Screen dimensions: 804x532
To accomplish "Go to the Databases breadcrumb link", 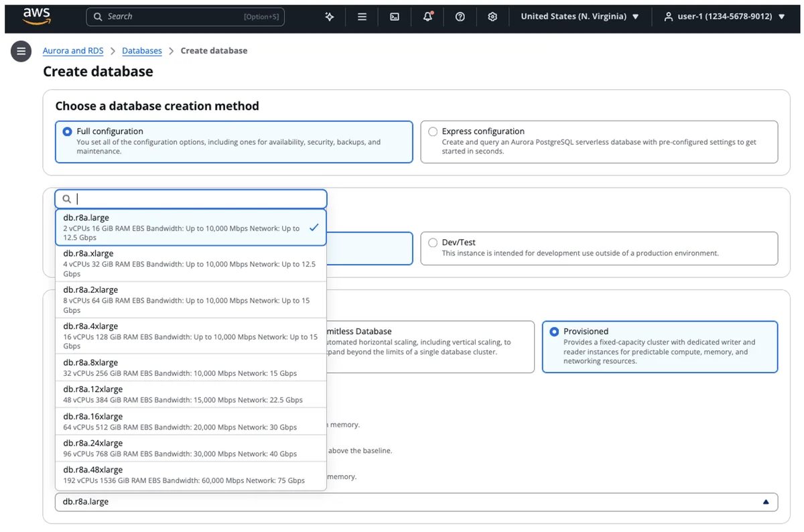I will coord(142,51).
